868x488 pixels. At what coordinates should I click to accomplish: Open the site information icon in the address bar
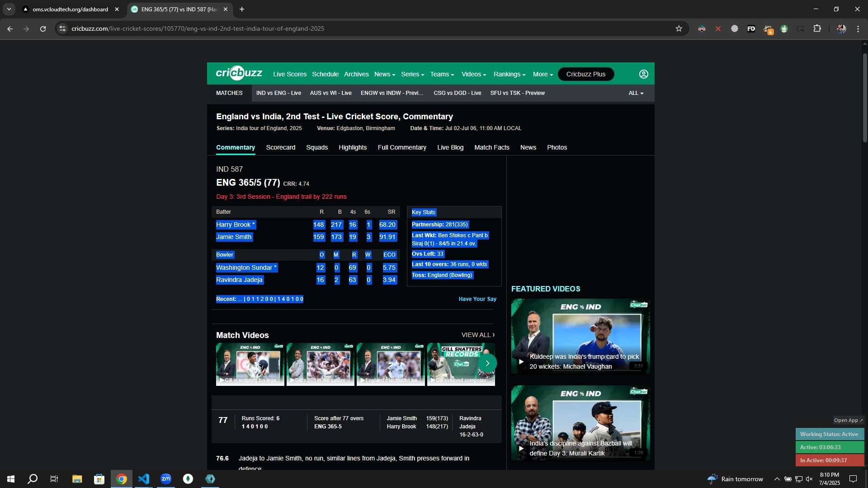click(x=62, y=28)
